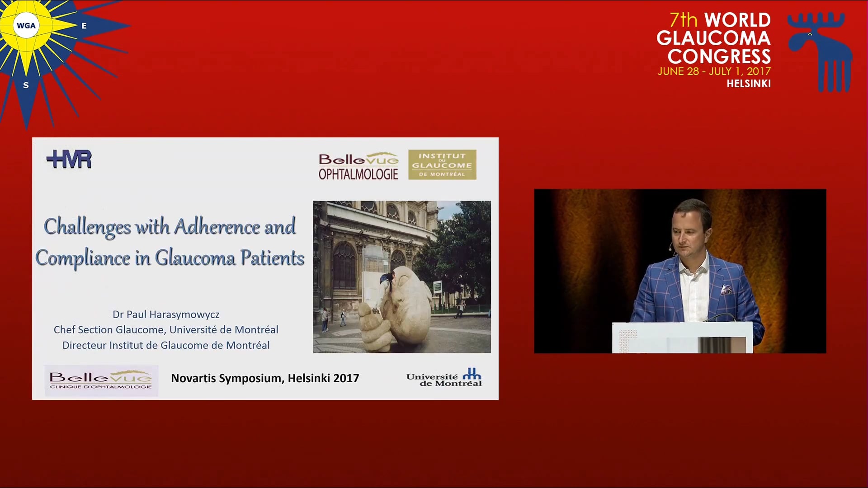Click the blue moose congress icon
Image resolution: width=868 pixels, height=488 pixels.
point(819,51)
